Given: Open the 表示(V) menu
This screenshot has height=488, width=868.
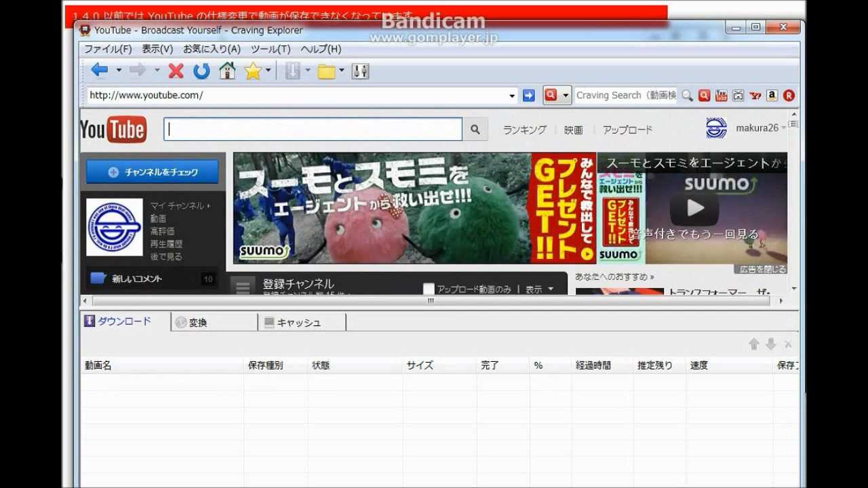Looking at the screenshot, I should (x=157, y=49).
